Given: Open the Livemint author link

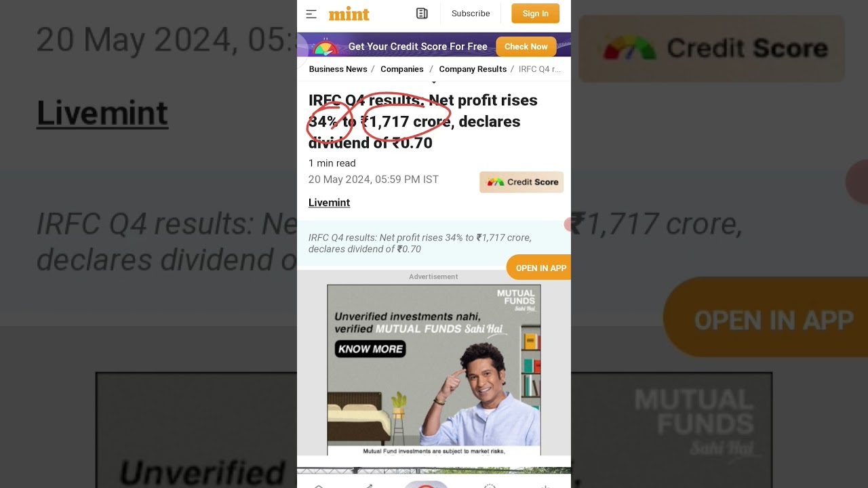Looking at the screenshot, I should click(329, 203).
